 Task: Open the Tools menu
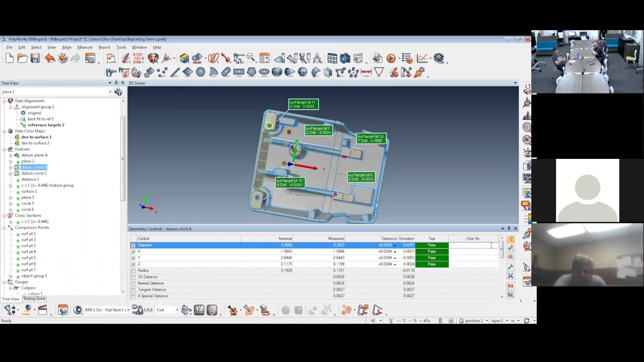121,47
